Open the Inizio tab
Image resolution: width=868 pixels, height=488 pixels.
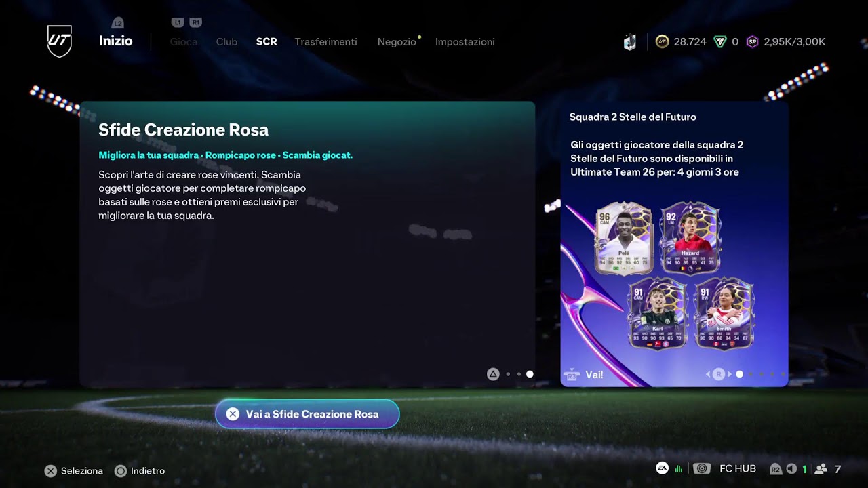coord(115,41)
